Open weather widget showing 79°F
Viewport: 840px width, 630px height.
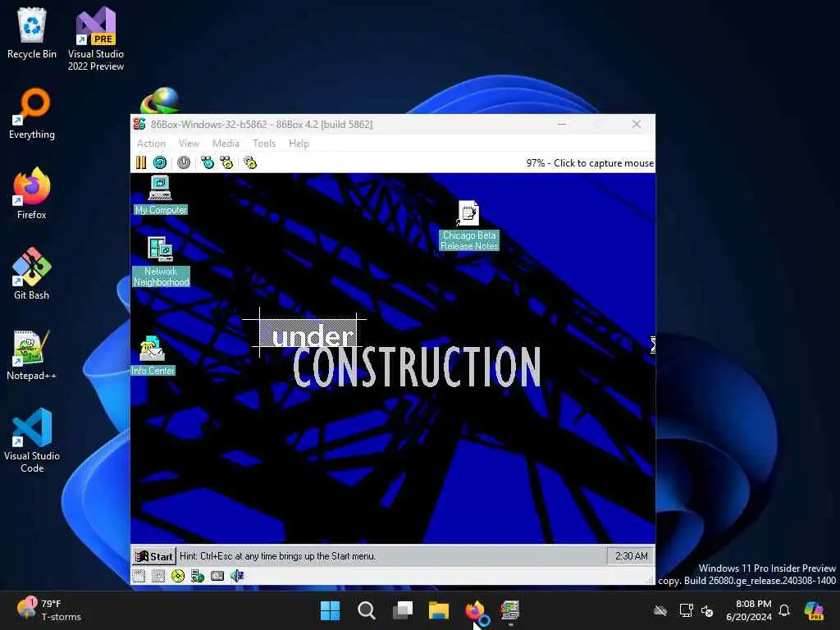click(x=49, y=609)
